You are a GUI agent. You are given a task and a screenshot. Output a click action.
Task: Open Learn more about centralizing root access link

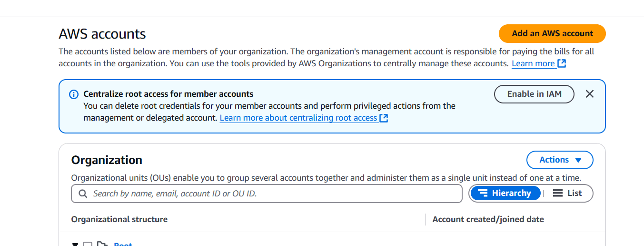[x=298, y=118]
